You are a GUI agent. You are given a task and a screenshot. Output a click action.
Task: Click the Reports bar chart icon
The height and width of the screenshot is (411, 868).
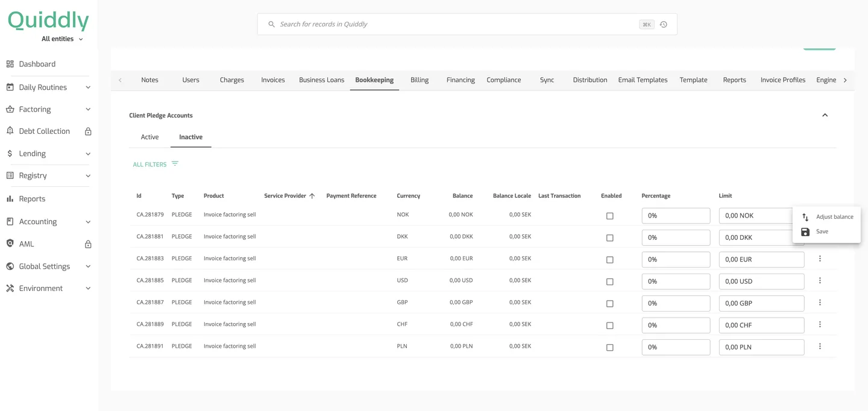(x=10, y=199)
